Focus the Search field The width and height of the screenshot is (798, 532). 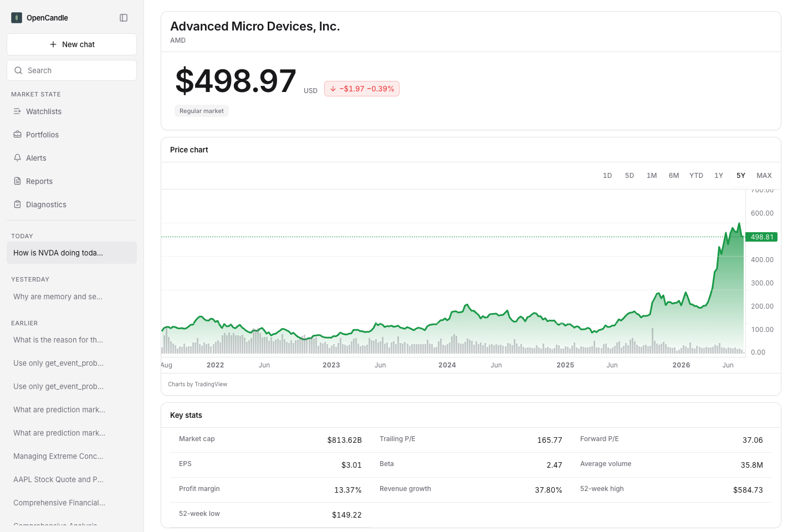point(71,70)
